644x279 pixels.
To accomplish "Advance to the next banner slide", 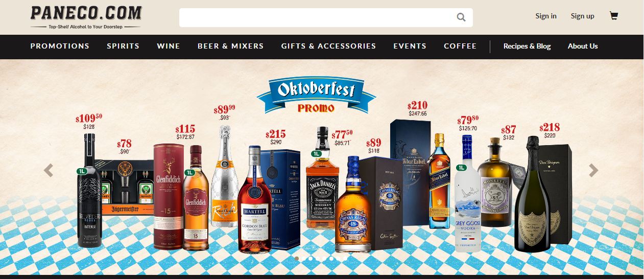I will pyautogui.click(x=593, y=170).
